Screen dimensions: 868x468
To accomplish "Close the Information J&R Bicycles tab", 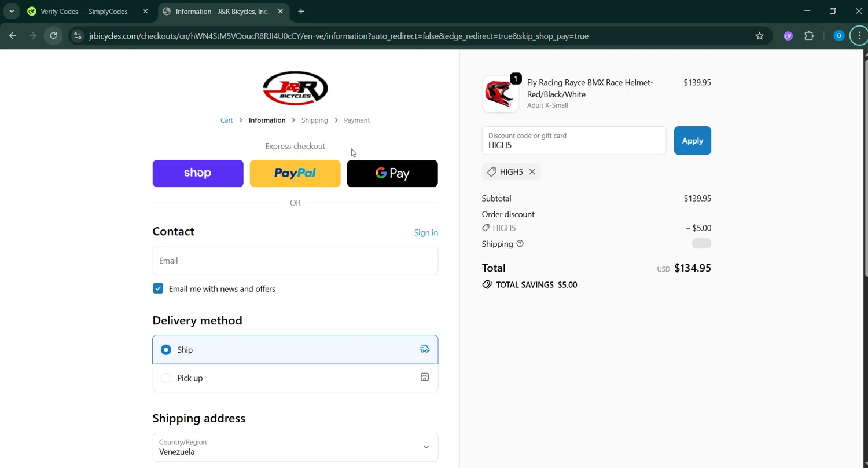I will coord(281,12).
